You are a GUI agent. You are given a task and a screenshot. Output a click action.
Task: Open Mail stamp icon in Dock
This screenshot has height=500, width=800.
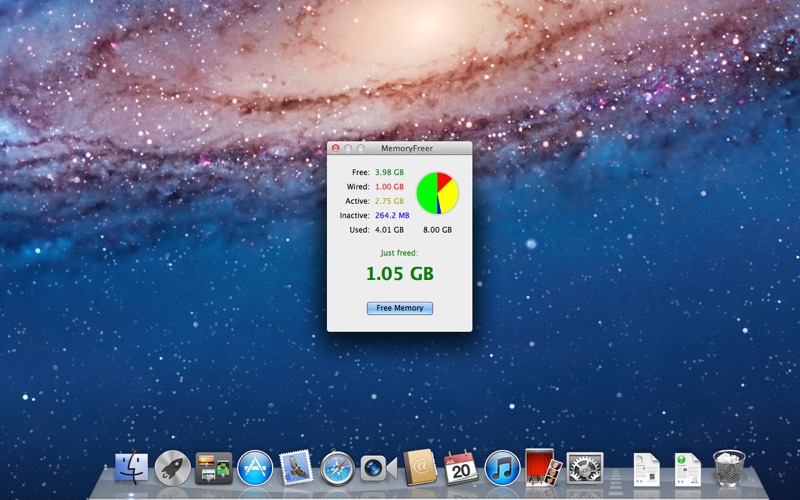[296, 467]
